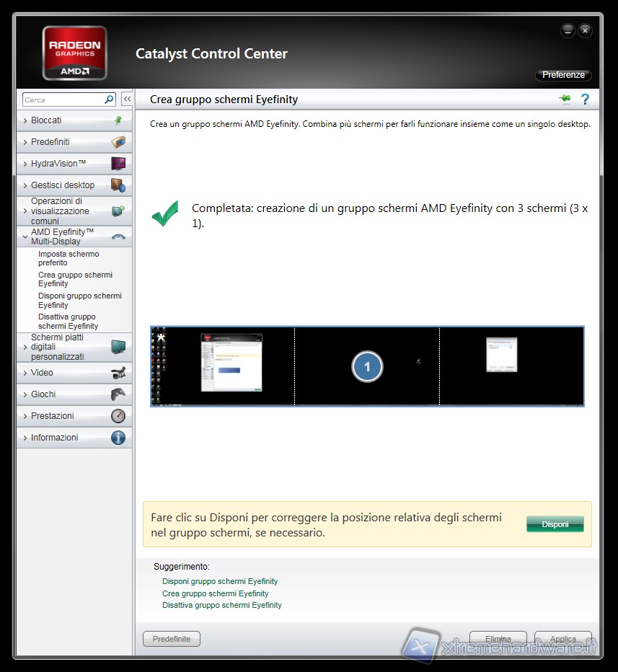Collapse the sidebar with the double-arrow button

tap(127, 100)
